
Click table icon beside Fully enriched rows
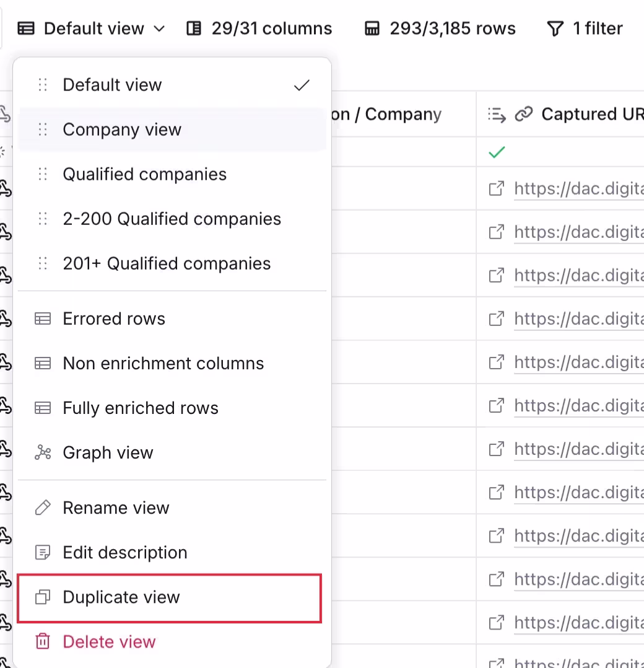pos(43,408)
